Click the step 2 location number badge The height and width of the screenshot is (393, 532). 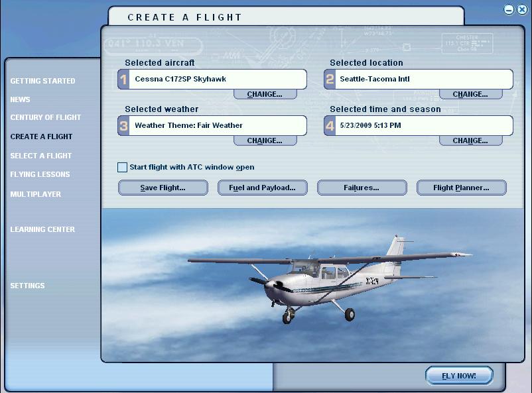330,80
